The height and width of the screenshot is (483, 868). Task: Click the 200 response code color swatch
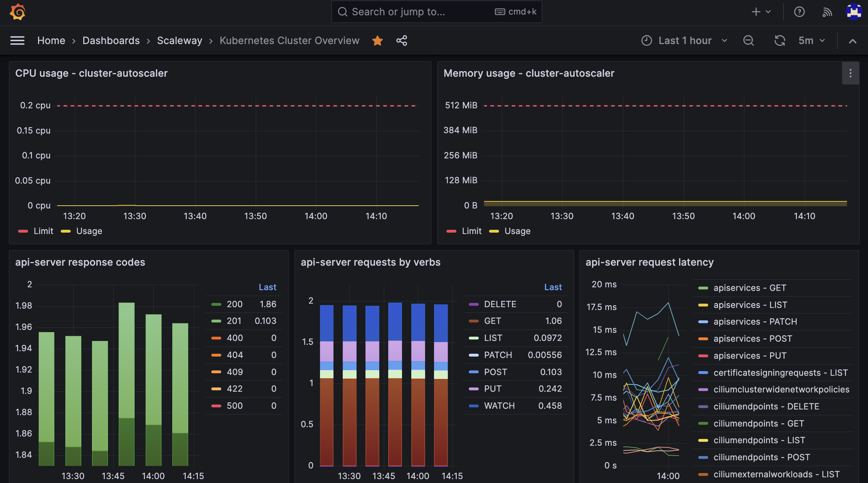(x=216, y=304)
